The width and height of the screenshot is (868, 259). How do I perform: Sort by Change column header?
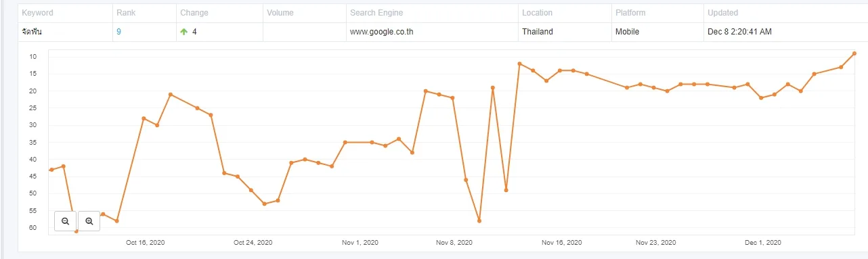[194, 13]
